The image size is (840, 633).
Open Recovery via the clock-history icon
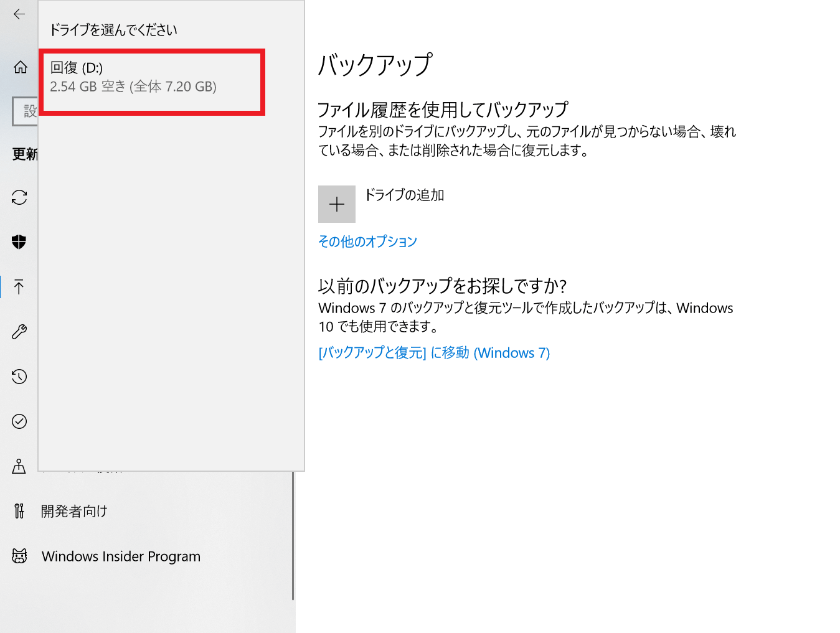19,377
